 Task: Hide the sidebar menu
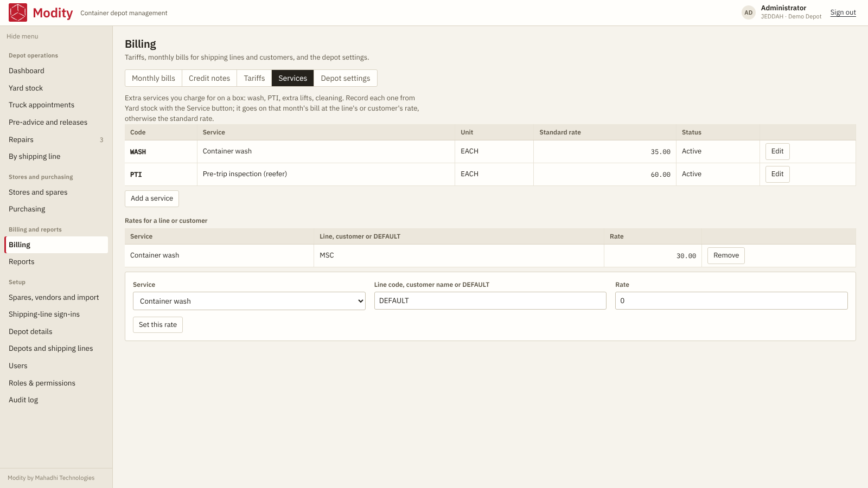pos(22,36)
